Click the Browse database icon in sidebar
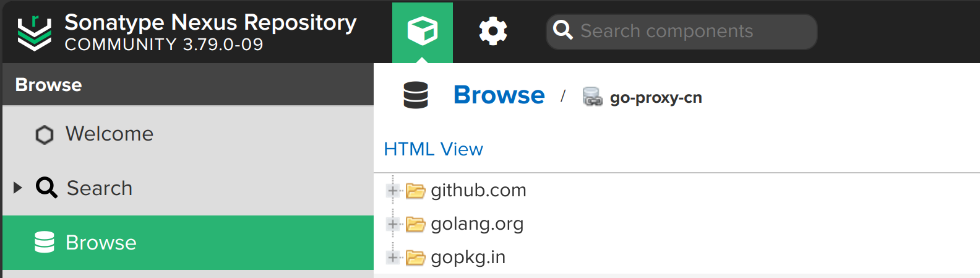 pyautogui.click(x=45, y=243)
